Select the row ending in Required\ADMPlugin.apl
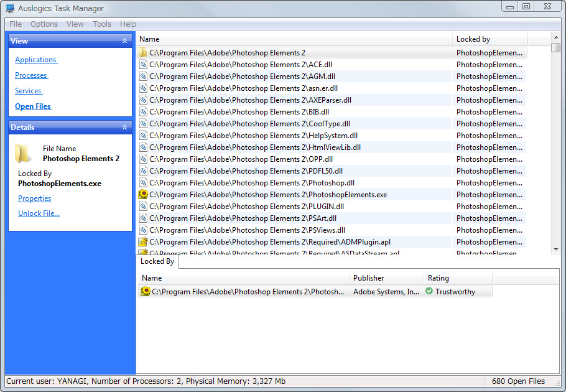 point(332,242)
